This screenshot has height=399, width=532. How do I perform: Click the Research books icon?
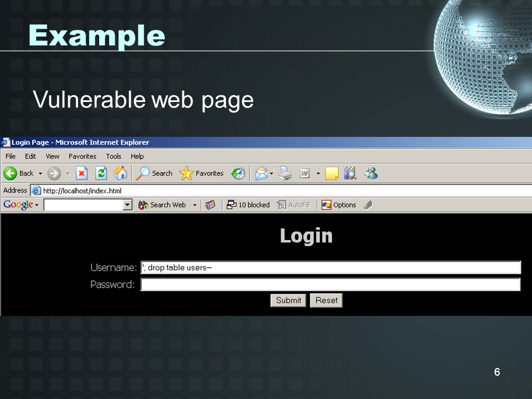(350, 173)
